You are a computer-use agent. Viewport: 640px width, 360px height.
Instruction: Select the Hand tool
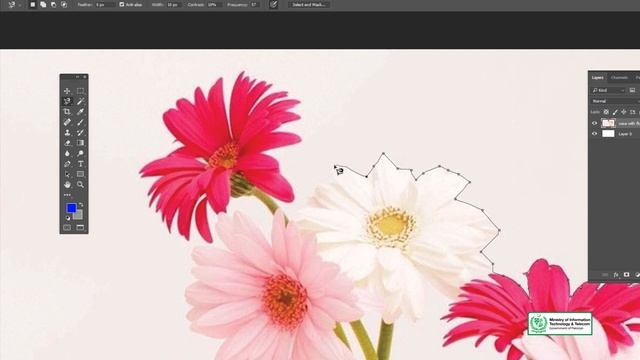67,184
